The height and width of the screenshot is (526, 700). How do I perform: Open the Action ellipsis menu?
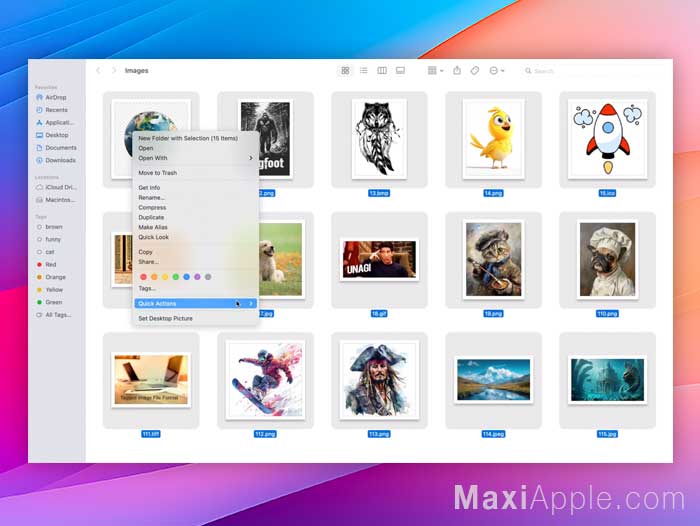click(x=496, y=71)
